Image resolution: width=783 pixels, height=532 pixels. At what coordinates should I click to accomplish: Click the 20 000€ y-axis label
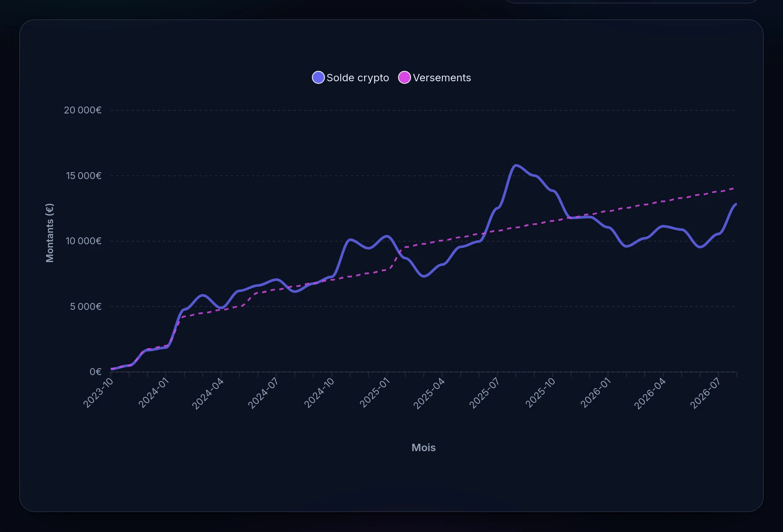tap(83, 110)
